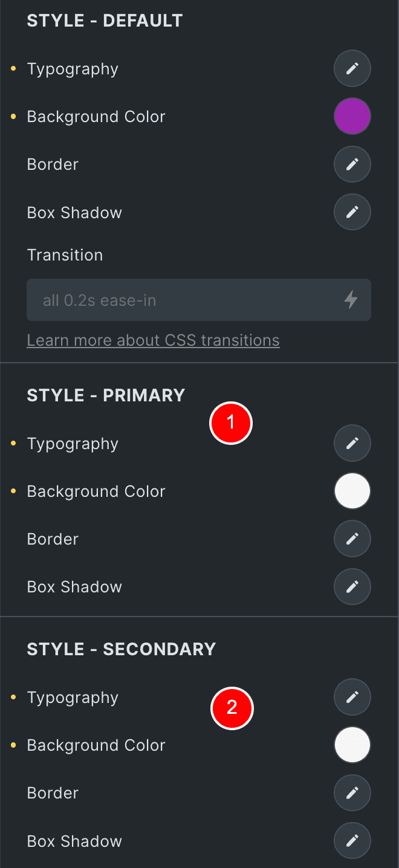Screen dimensions: 399x868
Task: Open white Background Color swatch in Primary
Action: coord(352,491)
